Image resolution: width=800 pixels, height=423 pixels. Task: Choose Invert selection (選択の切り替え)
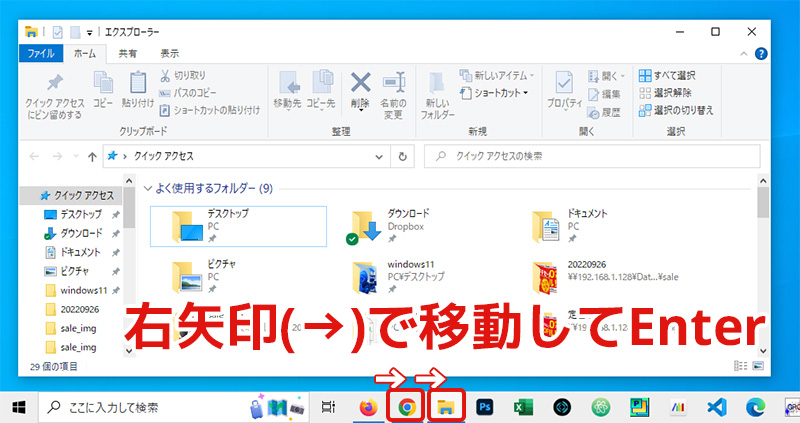(x=676, y=110)
